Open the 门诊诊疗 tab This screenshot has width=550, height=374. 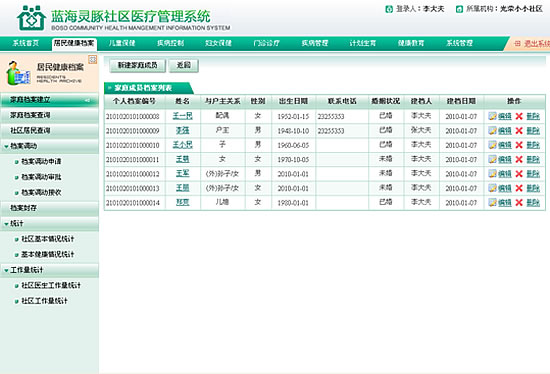point(267,43)
